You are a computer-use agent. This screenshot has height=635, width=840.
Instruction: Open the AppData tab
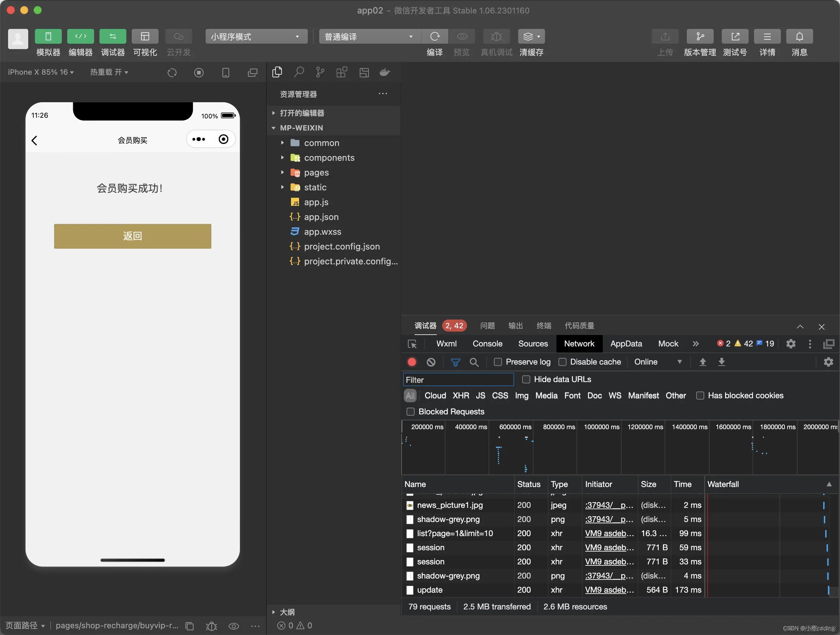click(626, 343)
